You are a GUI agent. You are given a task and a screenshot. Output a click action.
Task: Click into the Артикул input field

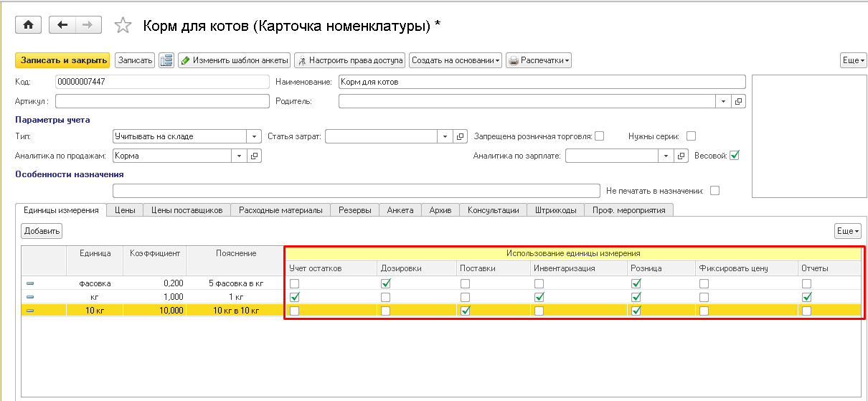coord(161,101)
